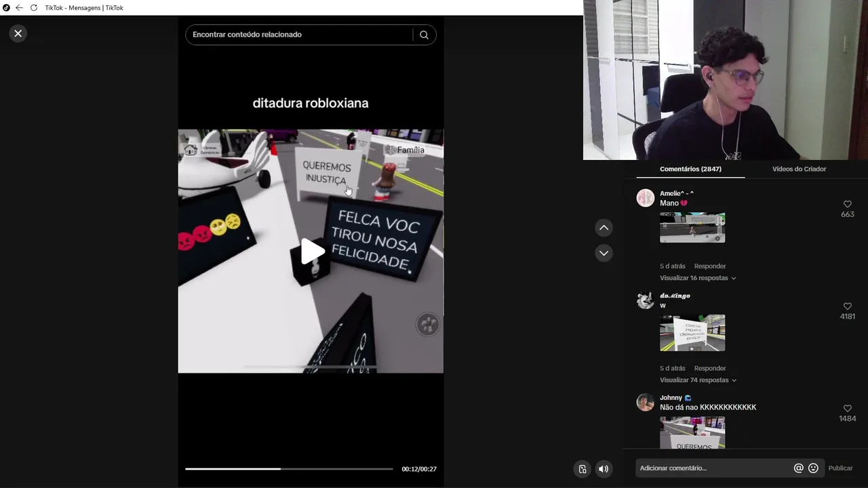868x488 pixels.
Task: Click the auto-scroll icon beside volume
Action: point(582,469)
